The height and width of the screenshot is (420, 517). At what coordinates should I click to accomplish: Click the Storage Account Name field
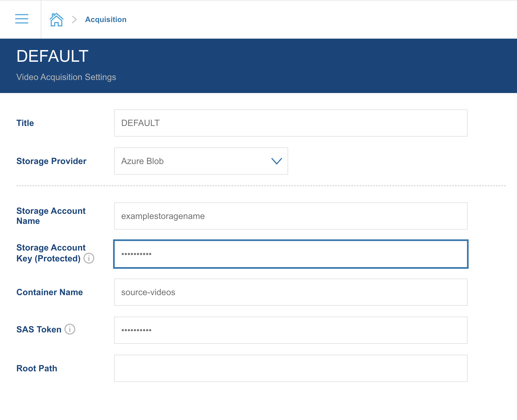click(290, 216)
